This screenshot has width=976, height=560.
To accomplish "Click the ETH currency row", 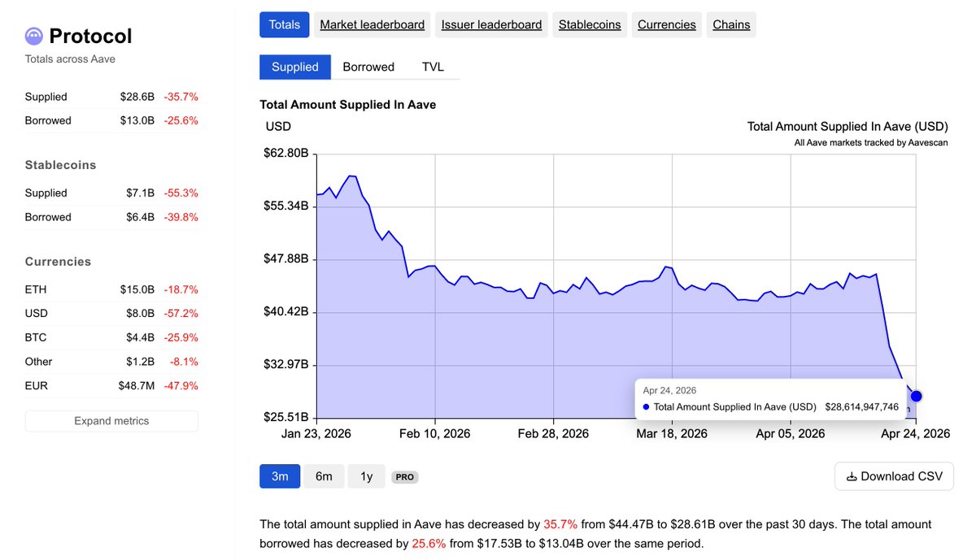I will [x=111, y=289].
